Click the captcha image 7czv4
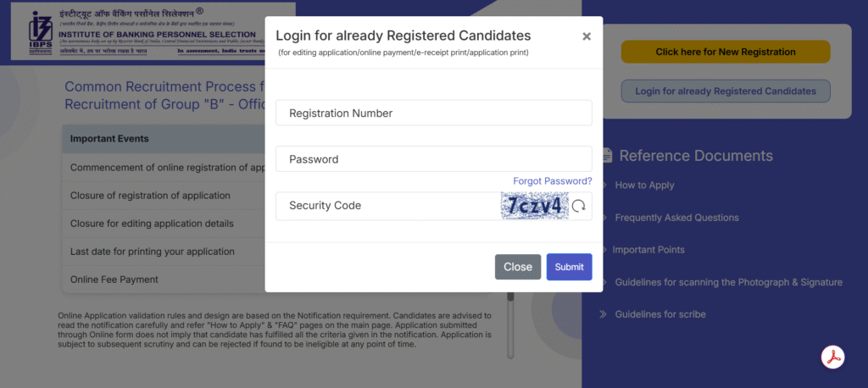 point(534,206)
